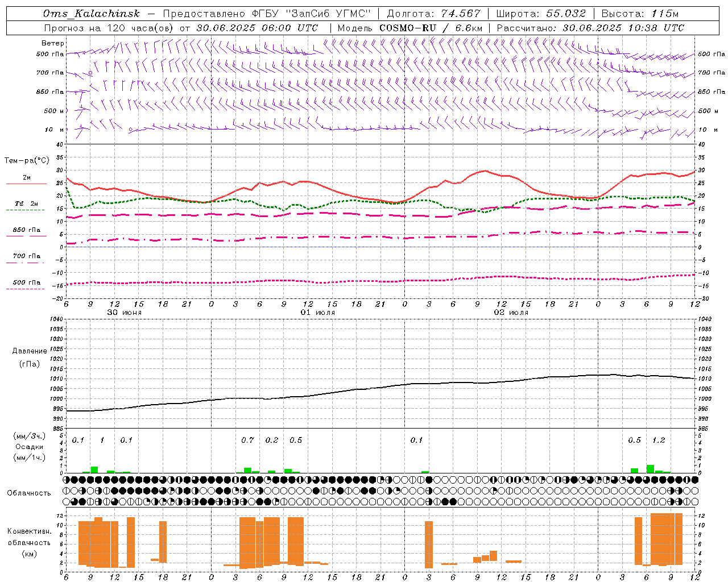Select the start time 30.06.2025 06:00 UTC
The width and height of the screenshot is (728, 582).
click(x=257, y=28)
